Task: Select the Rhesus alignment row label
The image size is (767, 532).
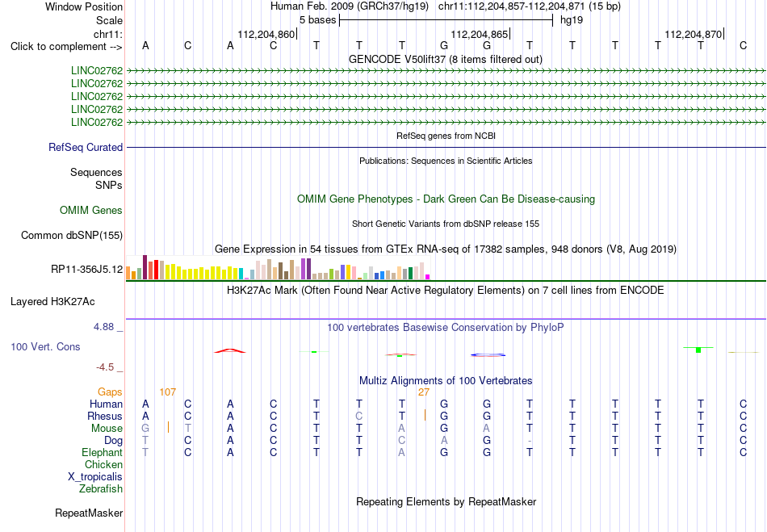Action: (x=105, y=416)
